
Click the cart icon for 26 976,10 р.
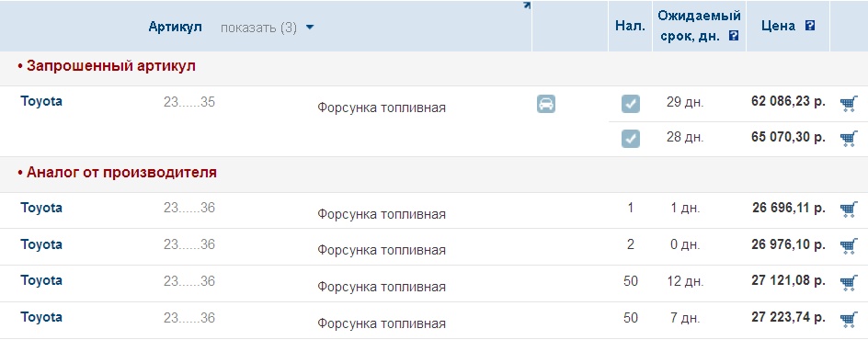tap(849, 246)
